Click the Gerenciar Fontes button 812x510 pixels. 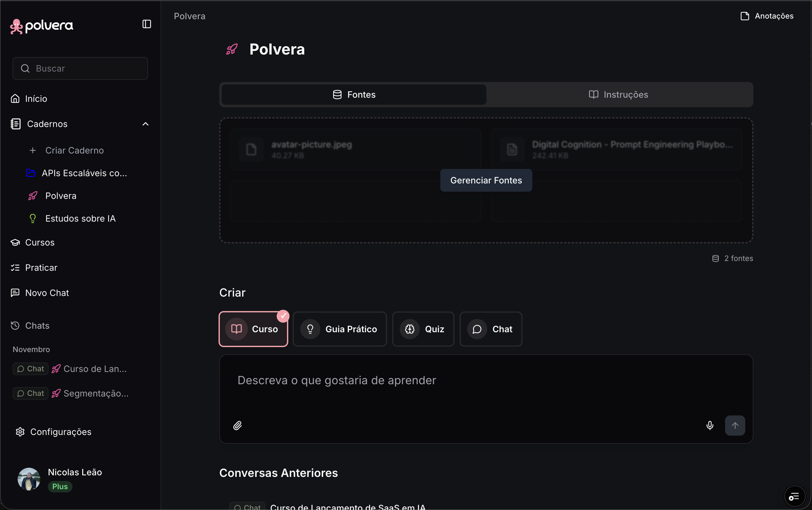tap(486, 180)
